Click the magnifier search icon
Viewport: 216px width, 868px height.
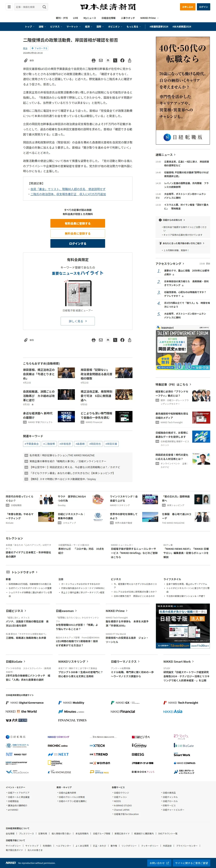point(44,7)
